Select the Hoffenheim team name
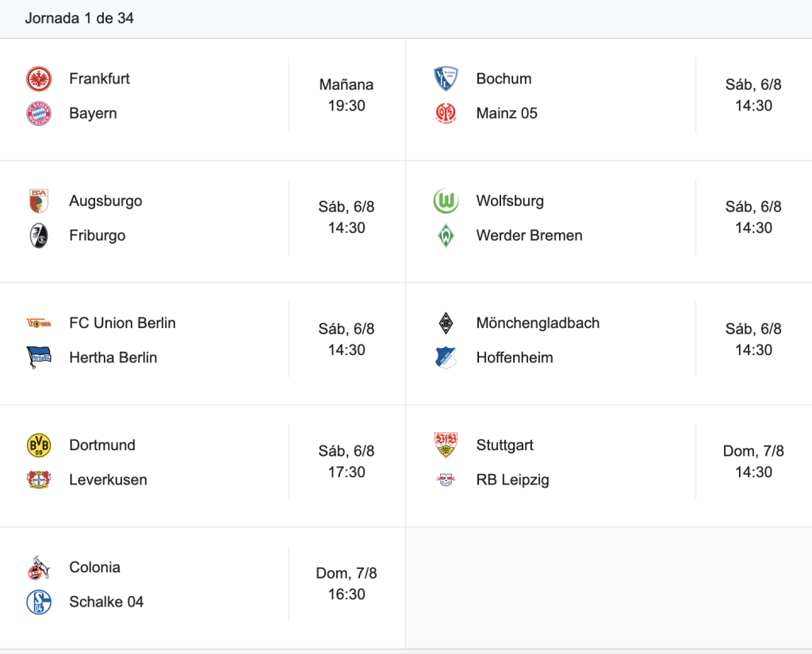812x654 pixels. (x=515, y=358)
